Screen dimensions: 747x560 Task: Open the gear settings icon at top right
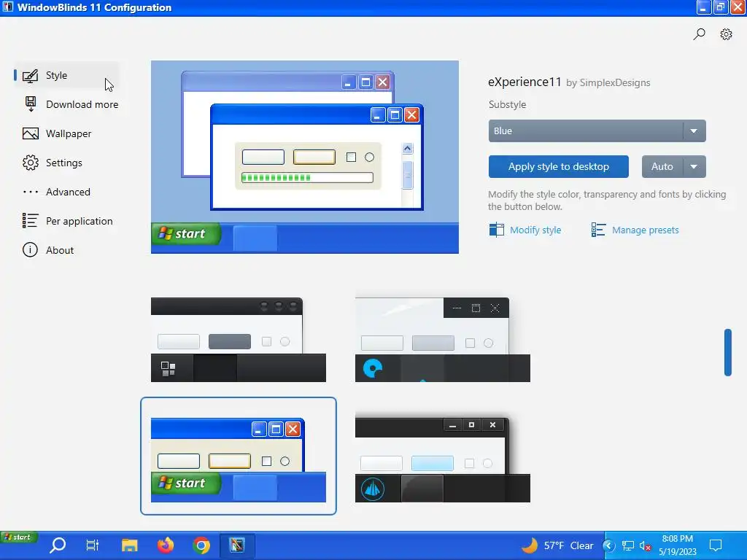[x=726, y=34]
